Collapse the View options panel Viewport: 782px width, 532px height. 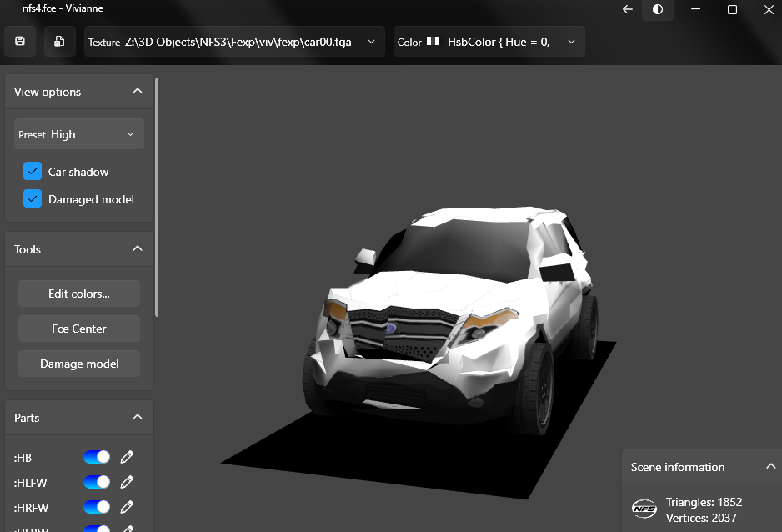138,91
